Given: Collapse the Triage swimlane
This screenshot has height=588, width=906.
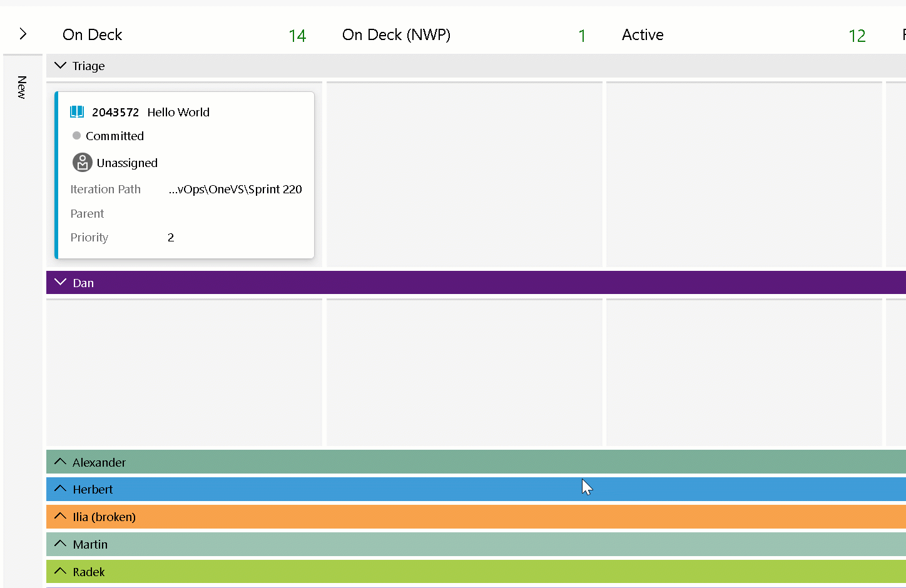Looking at the screenshot, I should click(61, 66).
